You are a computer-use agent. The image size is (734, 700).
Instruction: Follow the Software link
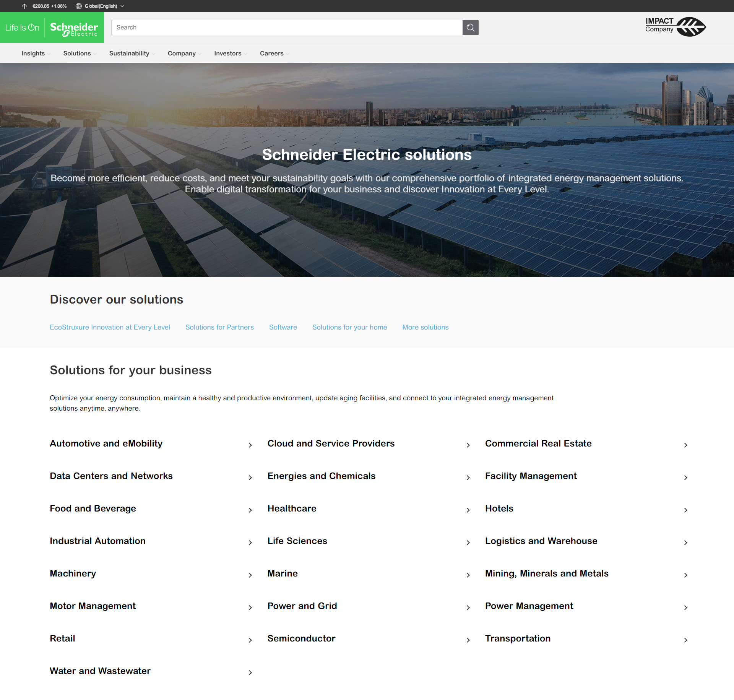tap(283, 327)
